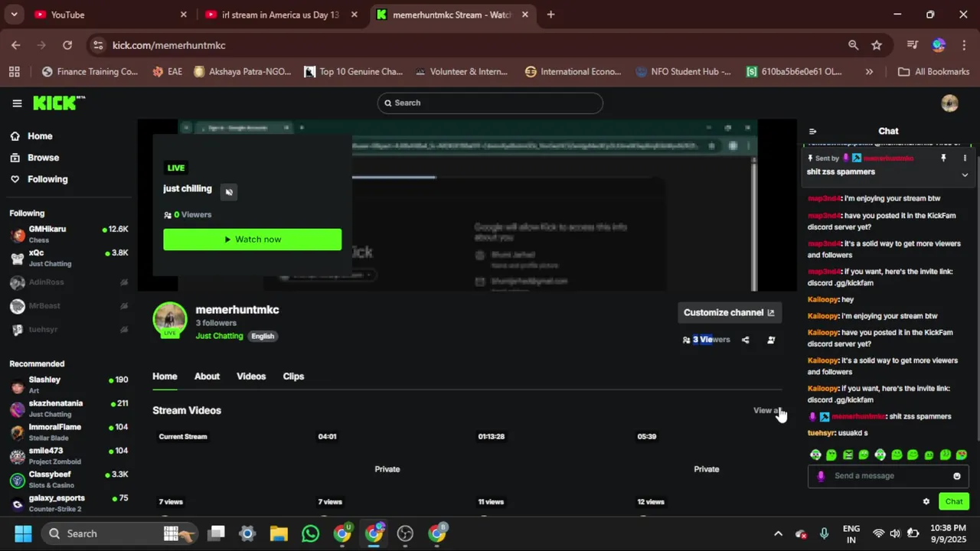
Task: Select the channel Home tab
Action: 165,377
